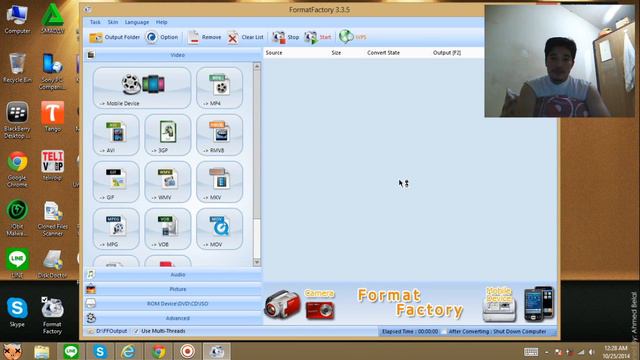Open Internet Explorer from the taskbar
640x360 pixels.
[129, 351]
